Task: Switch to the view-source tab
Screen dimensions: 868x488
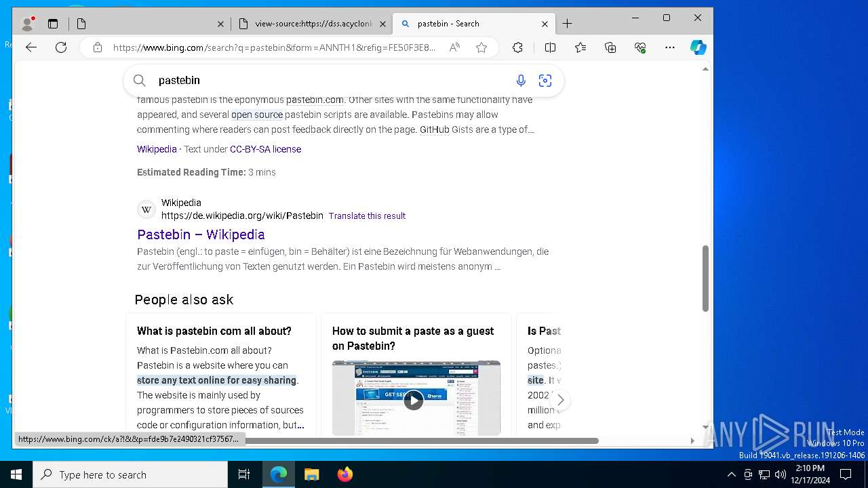Action: [313, 24]
